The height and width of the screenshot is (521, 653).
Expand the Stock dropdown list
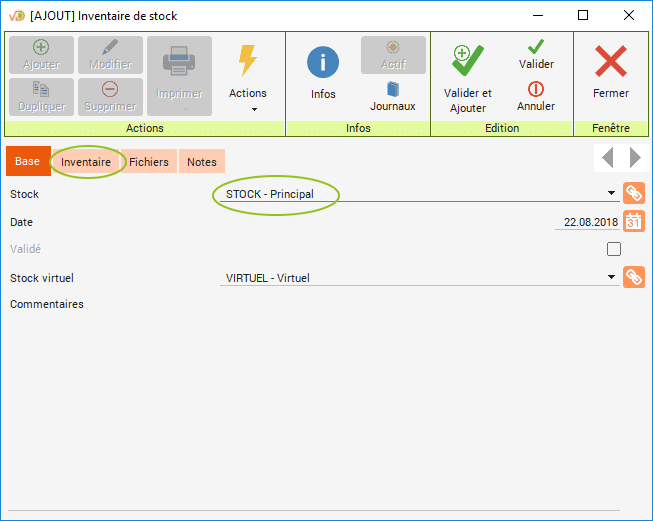click(612, 194)
